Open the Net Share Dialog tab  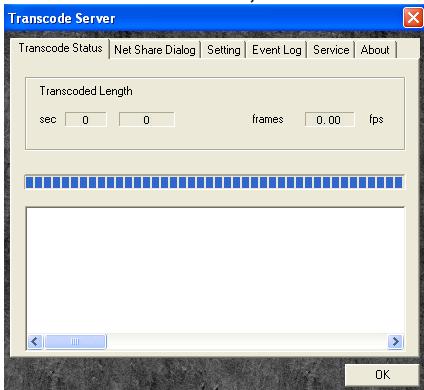155,50
